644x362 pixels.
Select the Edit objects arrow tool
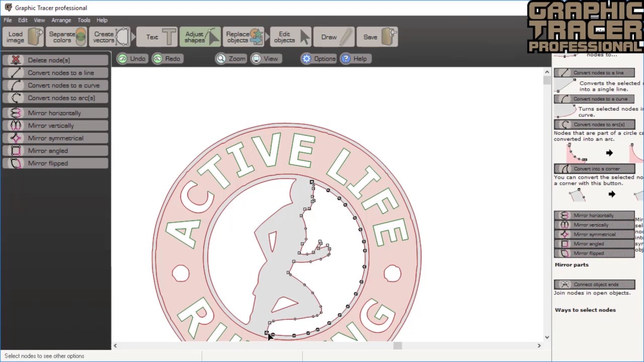[284, 37]
